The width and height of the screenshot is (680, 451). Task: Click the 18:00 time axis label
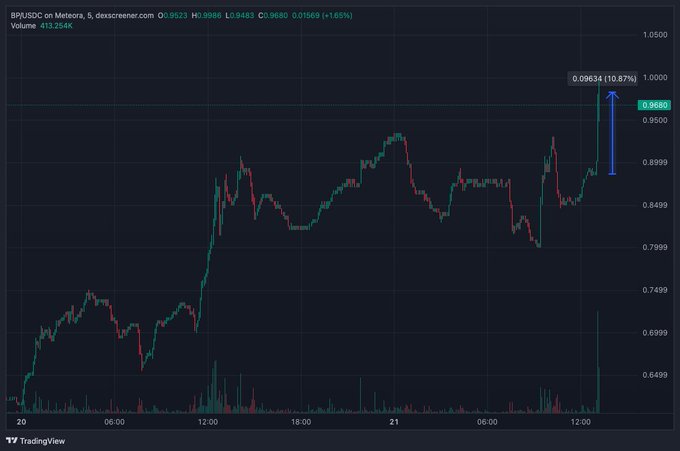click(301, 422)
